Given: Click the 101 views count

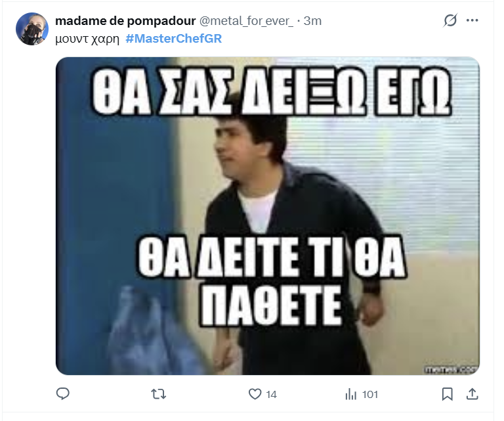Looking at the screenshot, I should (370, 394).
